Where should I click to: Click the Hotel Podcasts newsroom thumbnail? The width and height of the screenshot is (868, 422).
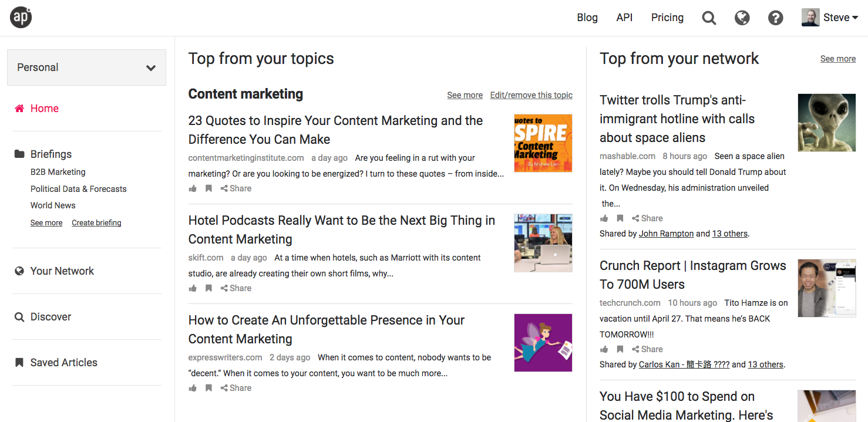pyautogui.click(x=543, y=243)
